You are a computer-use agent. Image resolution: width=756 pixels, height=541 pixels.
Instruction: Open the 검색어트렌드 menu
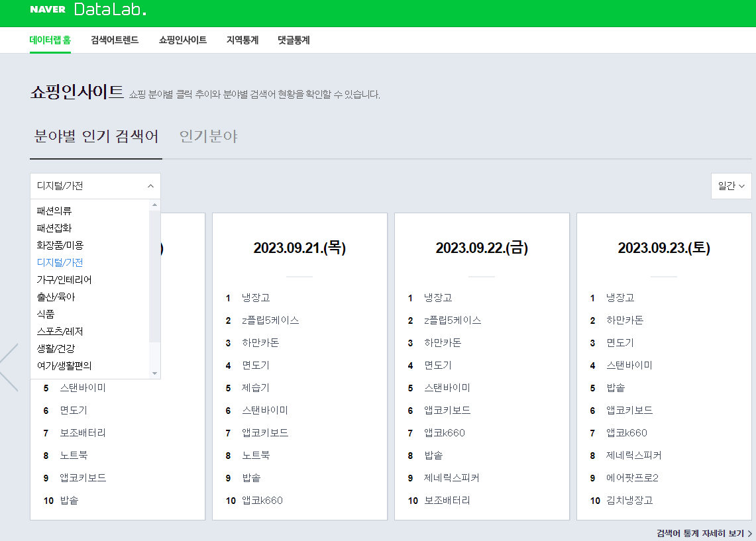[114, 40]
